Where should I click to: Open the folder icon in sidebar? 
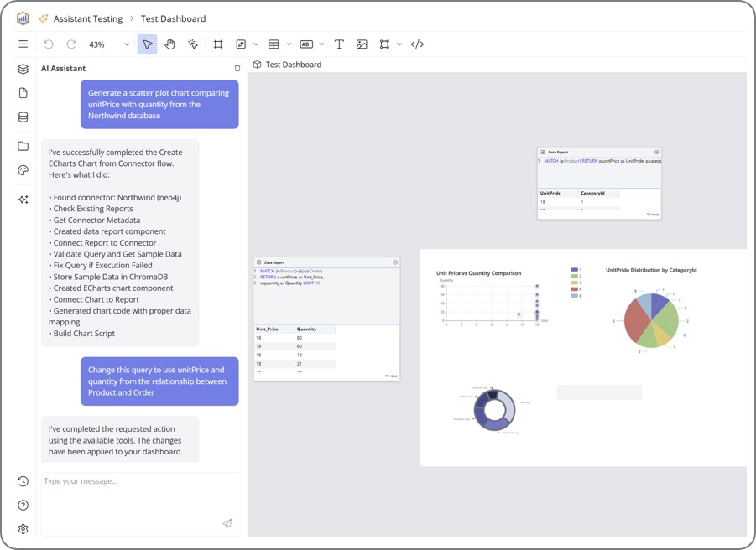[23, 146]
